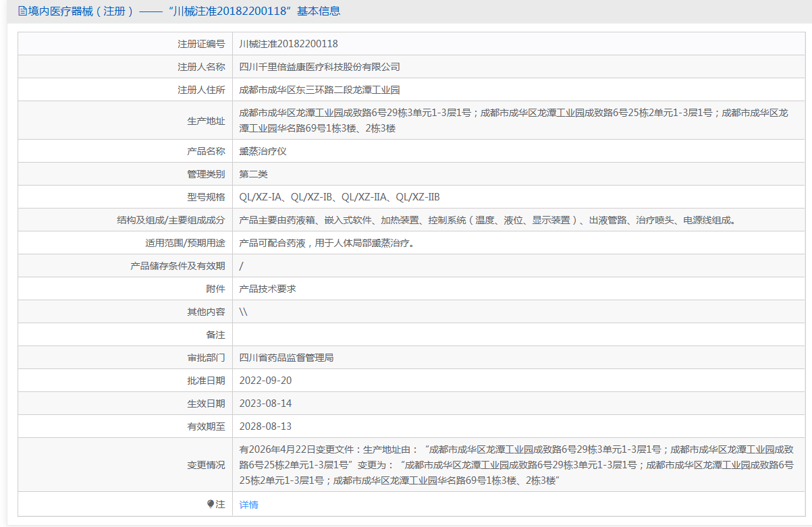The width and height of the screenshot is (812, 527).
Task: Click the 备注 label
Action: (215, 335)
